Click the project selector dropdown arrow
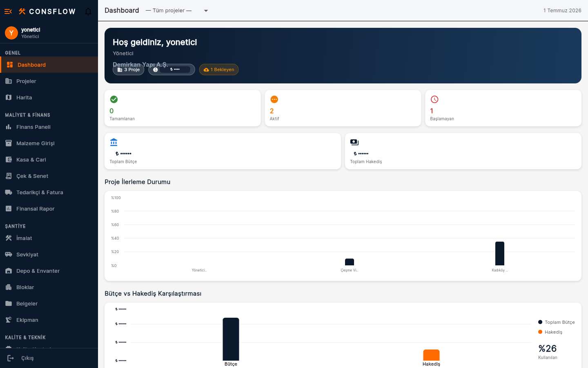The width and height of the screenshot is (588, 368). click(206, 11)
